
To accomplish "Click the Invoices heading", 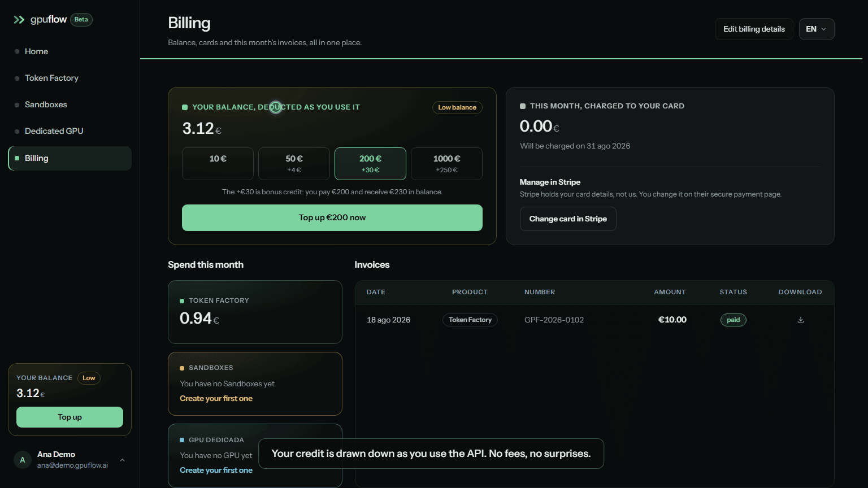I will (x=372, y=264).
